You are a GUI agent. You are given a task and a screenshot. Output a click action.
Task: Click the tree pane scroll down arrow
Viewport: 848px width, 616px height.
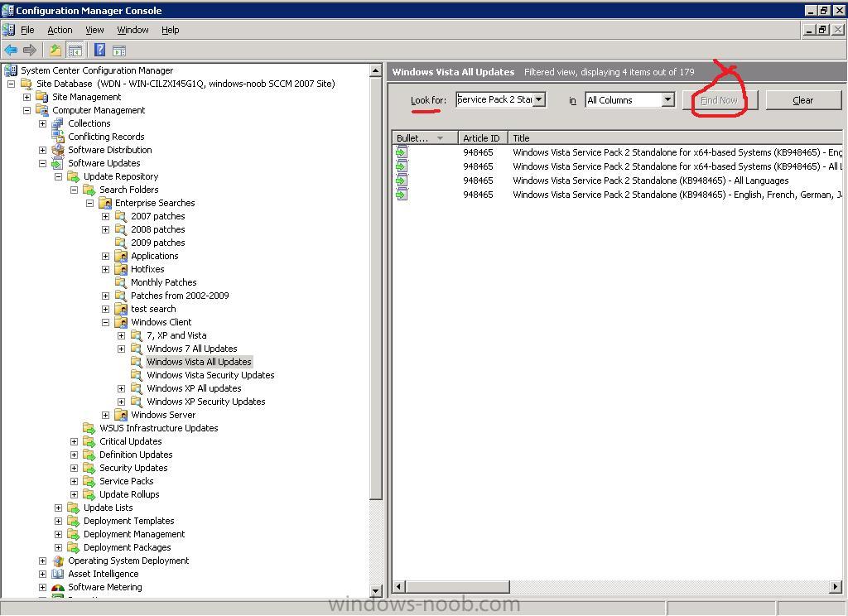tap(376, 590)
